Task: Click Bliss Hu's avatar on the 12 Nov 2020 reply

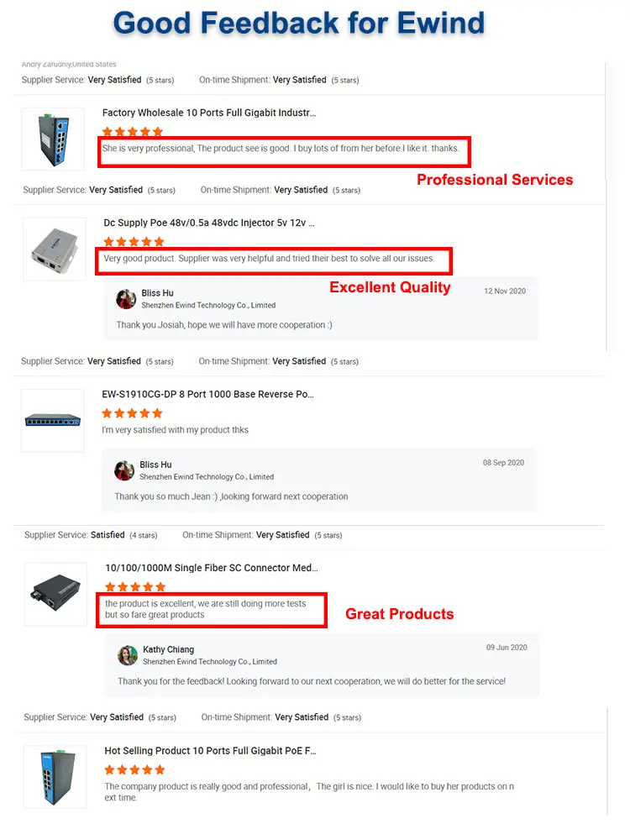Action: coord(127,299)
